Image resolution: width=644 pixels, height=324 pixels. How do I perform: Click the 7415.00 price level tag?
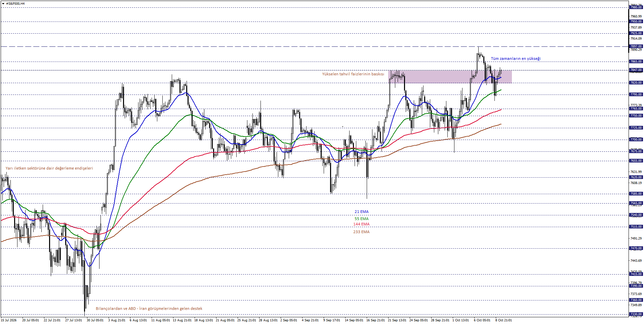coord(636,274)
